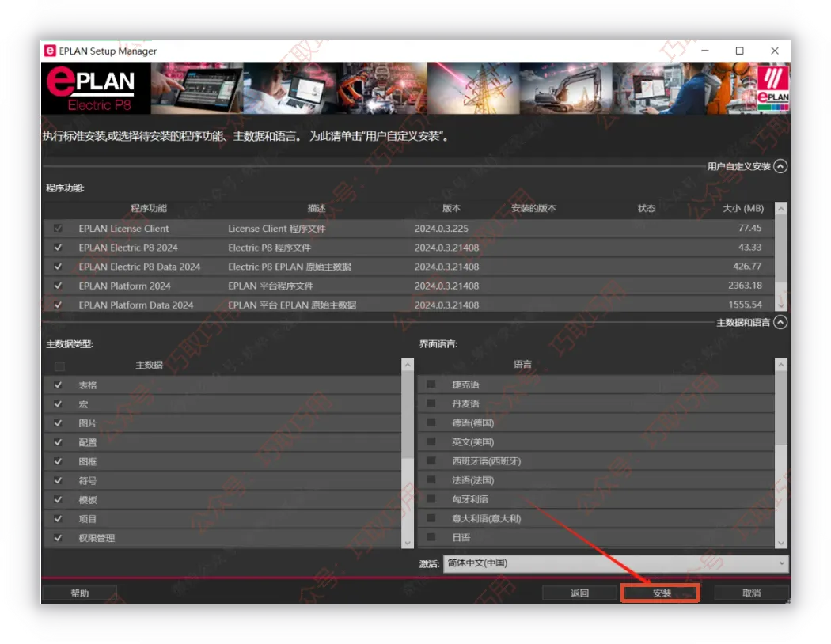Viewport: 831px width, 644px height.
Task: Click the EPLAN Setup Manager title bar icon
Action: tap(50, 51)
